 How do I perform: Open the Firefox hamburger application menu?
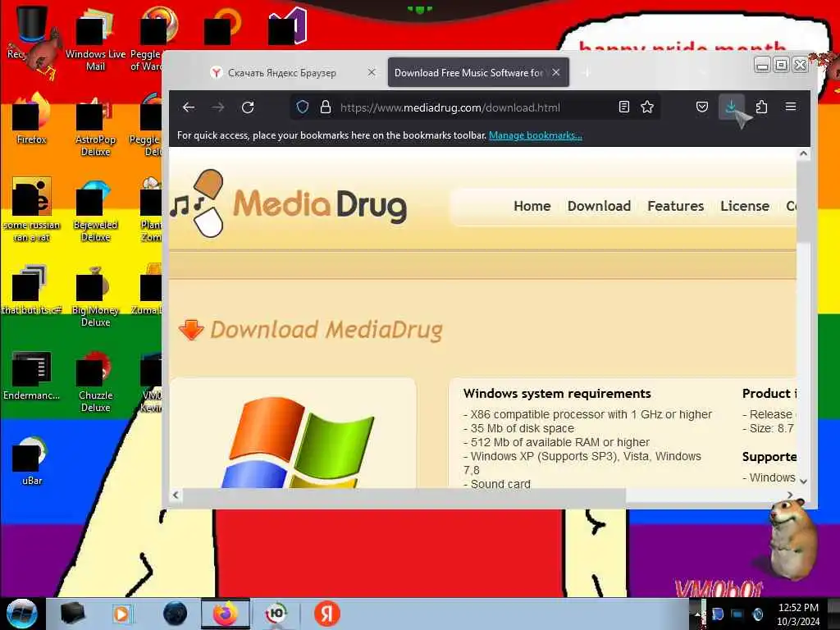click(x=790, y=107)
